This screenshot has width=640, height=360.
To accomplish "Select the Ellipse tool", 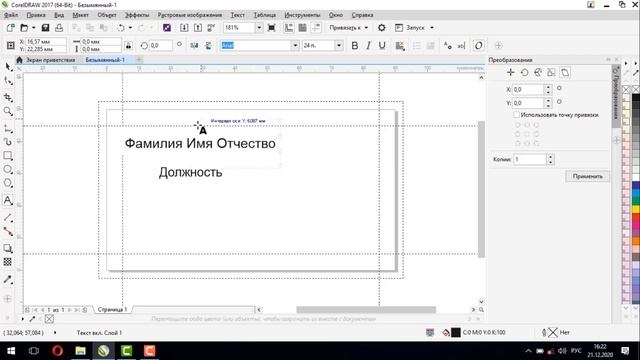I will click(8, 169).
